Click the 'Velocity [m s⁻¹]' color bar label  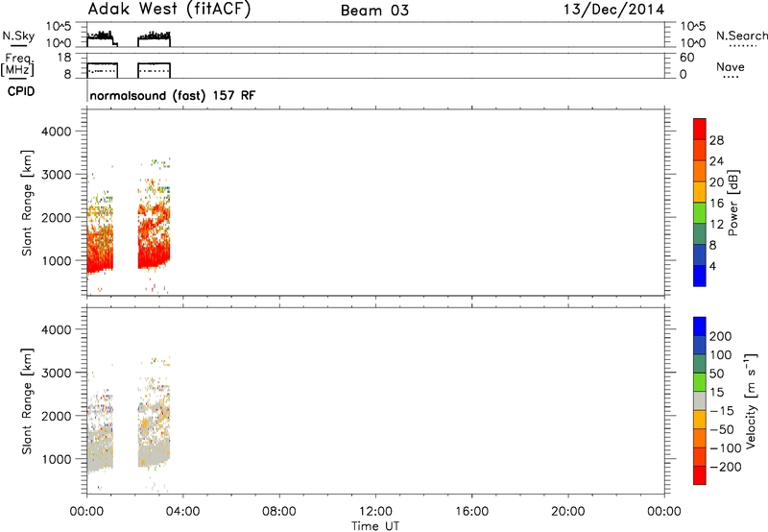click(x=751, y=401)
